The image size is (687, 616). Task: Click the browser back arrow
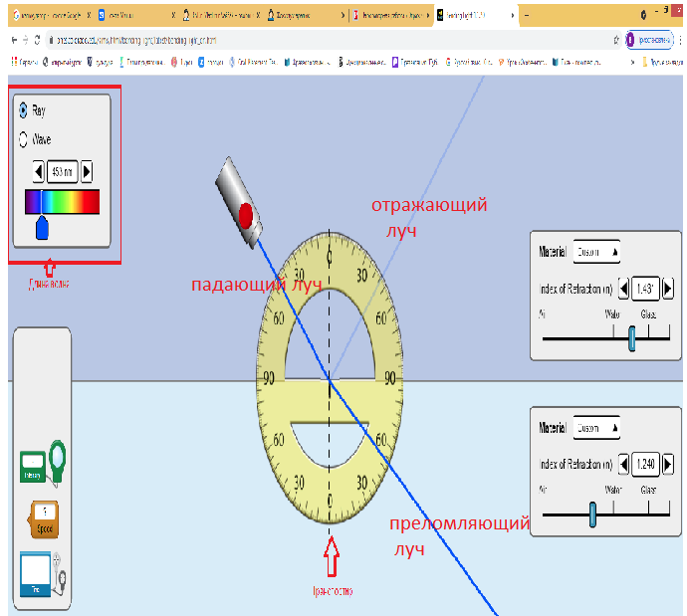pyautogui.click(x=14, y=40)
